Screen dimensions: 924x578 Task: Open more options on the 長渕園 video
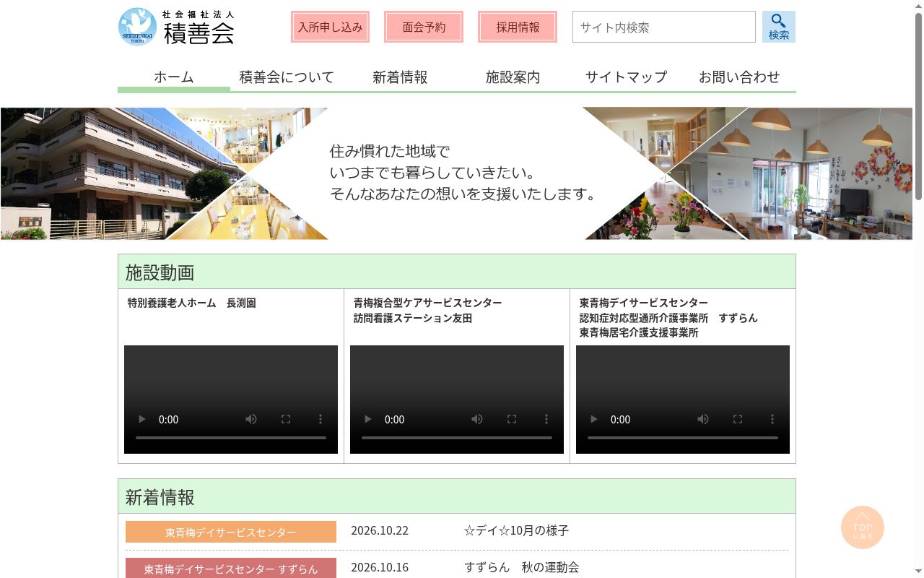pyautogui.click(x=321, y=419)
